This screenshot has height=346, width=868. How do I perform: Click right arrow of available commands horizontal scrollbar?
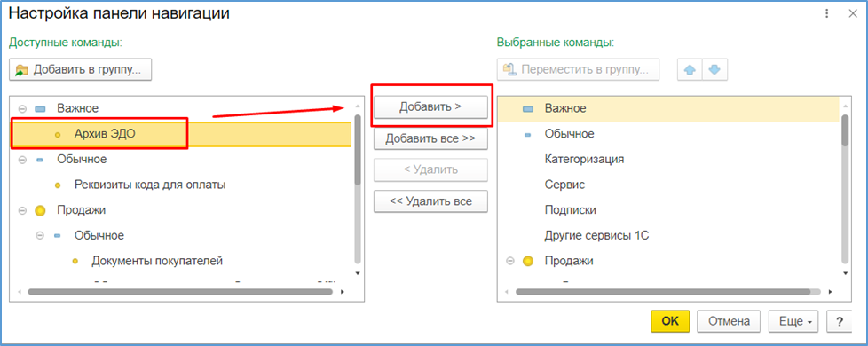[343, 291]
